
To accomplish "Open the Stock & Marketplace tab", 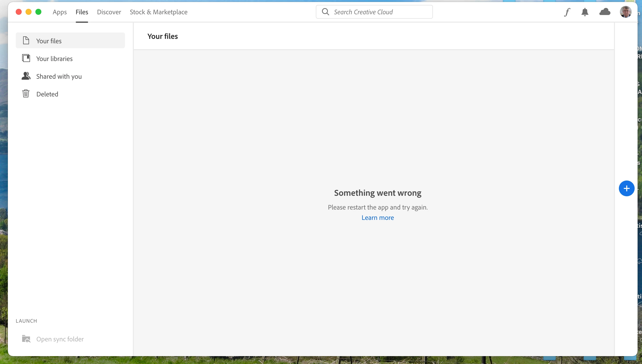I will pos(158,12).
